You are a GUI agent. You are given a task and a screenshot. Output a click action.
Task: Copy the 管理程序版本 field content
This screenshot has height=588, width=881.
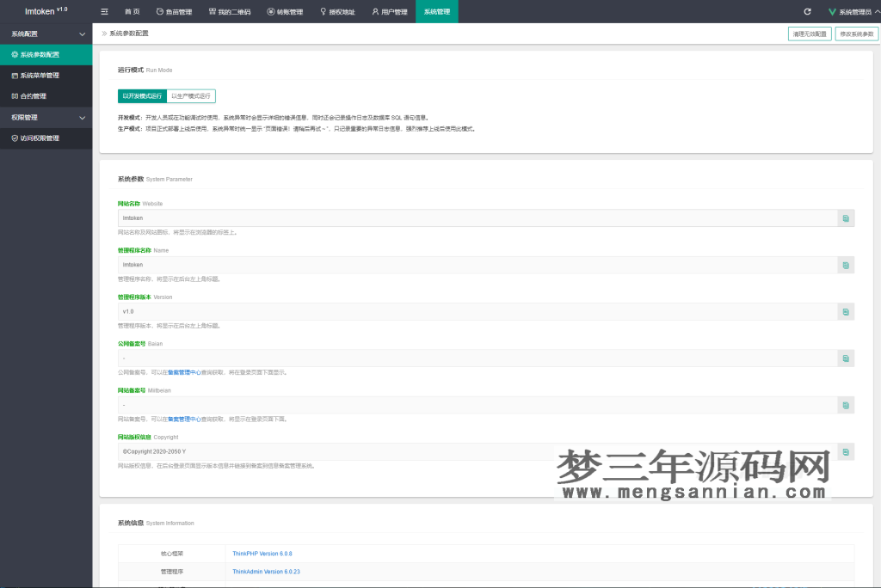pyautogui.click(x=844, y=311)
